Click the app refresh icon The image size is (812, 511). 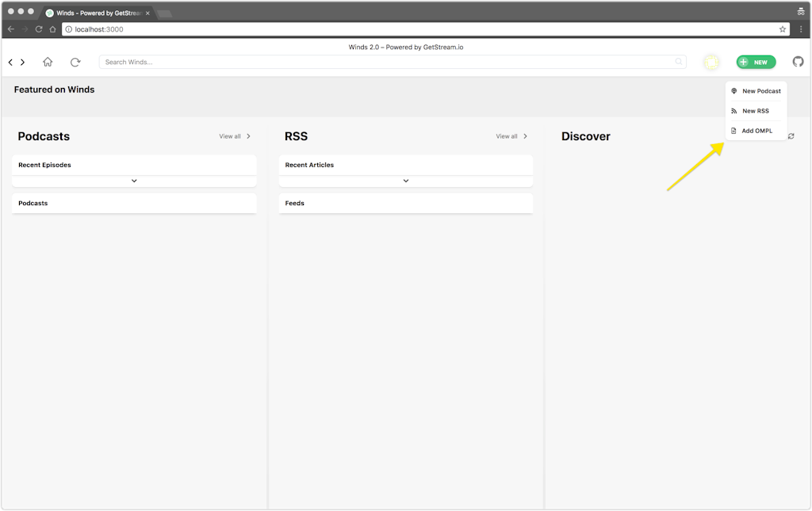tap(75, 62)
